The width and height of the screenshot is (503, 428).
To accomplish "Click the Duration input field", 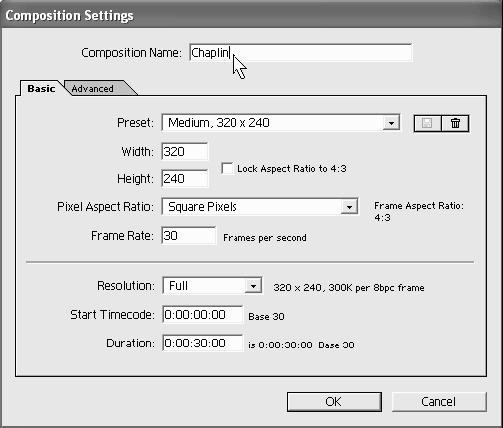I will coord(202,343).
